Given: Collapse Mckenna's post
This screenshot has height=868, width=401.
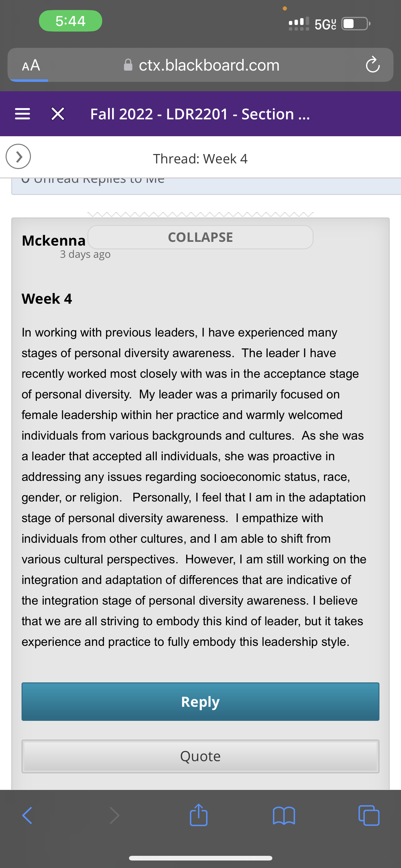Looking at the screenshot, I should pos(200,237).
